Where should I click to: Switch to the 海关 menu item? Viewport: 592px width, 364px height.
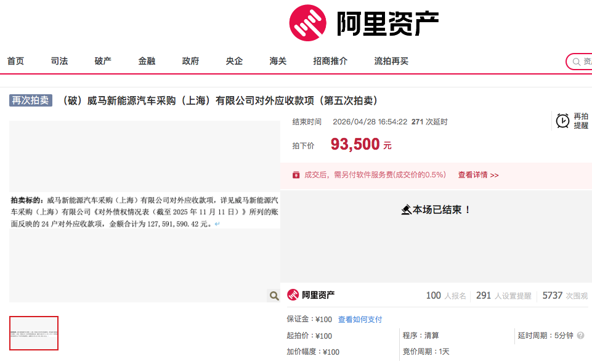click(278, 61)
